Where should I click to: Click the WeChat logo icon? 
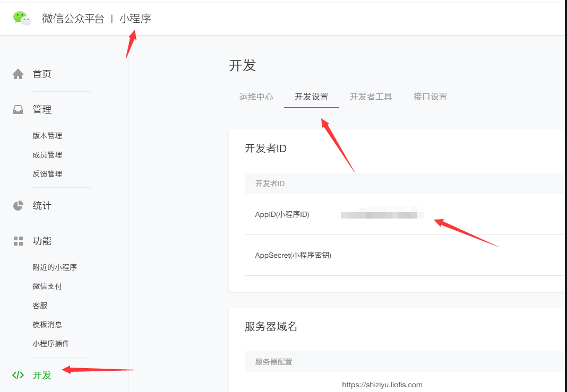pyautogui.click(x=22, y=18)
